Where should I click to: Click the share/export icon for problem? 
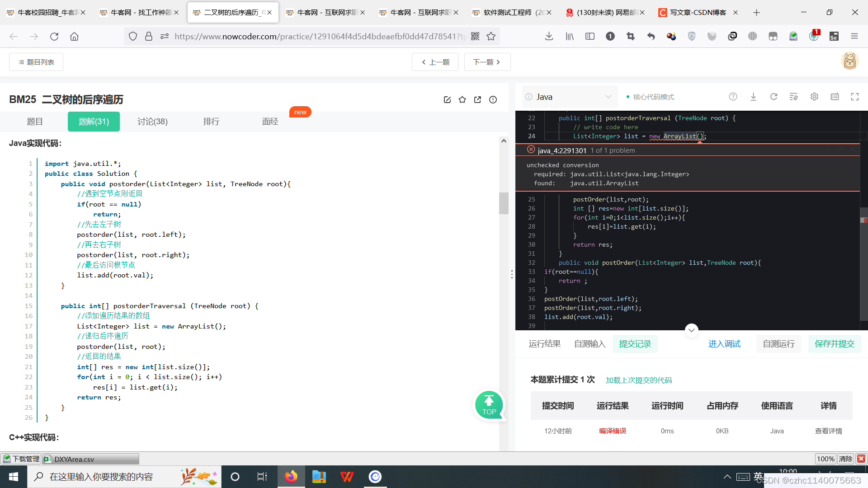pos(478,99)
